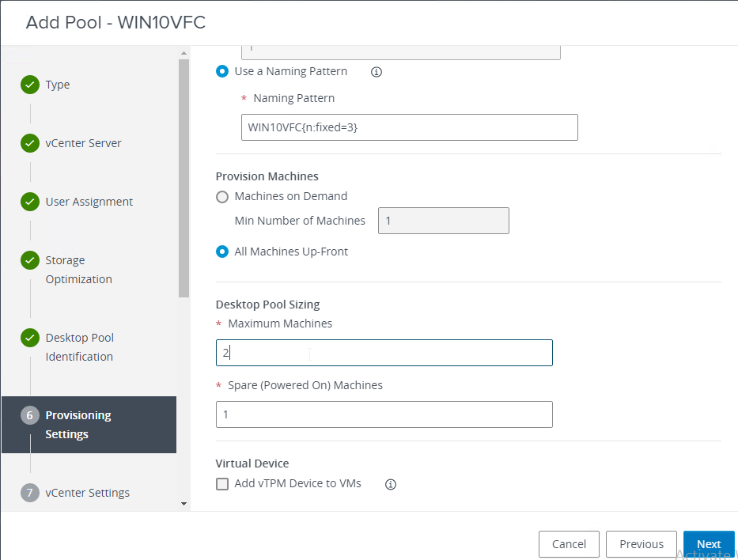Select All Machines Up-Front radio button
Image resolution: width=738 pixels, height=560 pixels.
[222, 252]
